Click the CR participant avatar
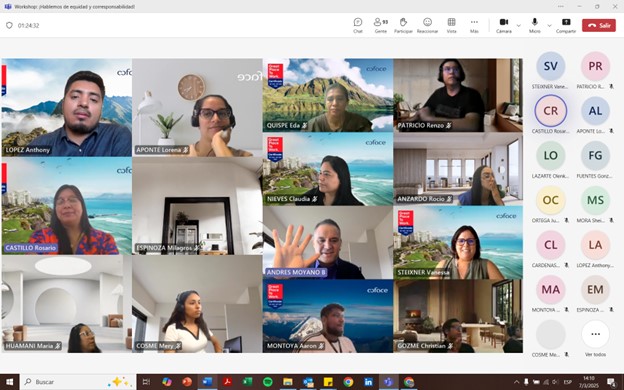624x390 pixels. pos(550,111)
